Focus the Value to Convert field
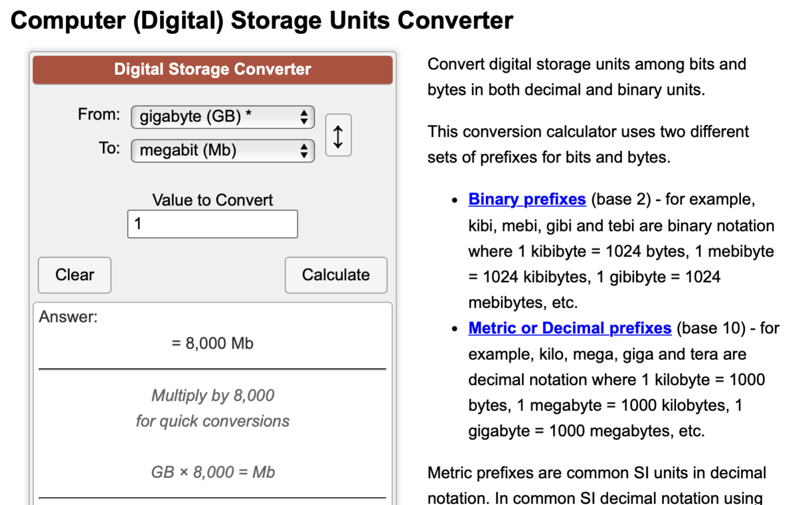 [212, 224]
